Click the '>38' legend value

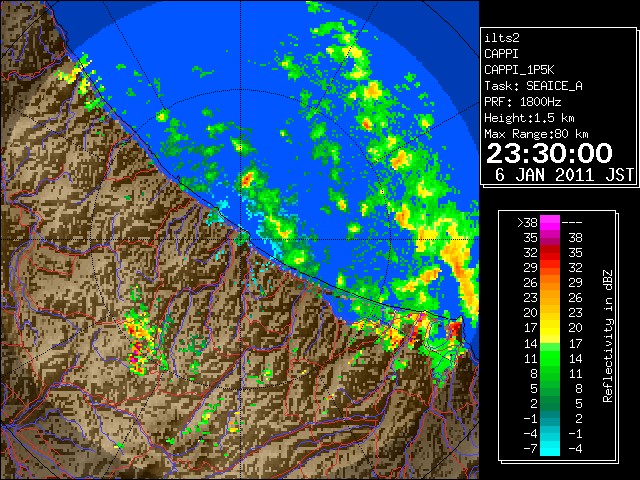(x=527, y=223)
